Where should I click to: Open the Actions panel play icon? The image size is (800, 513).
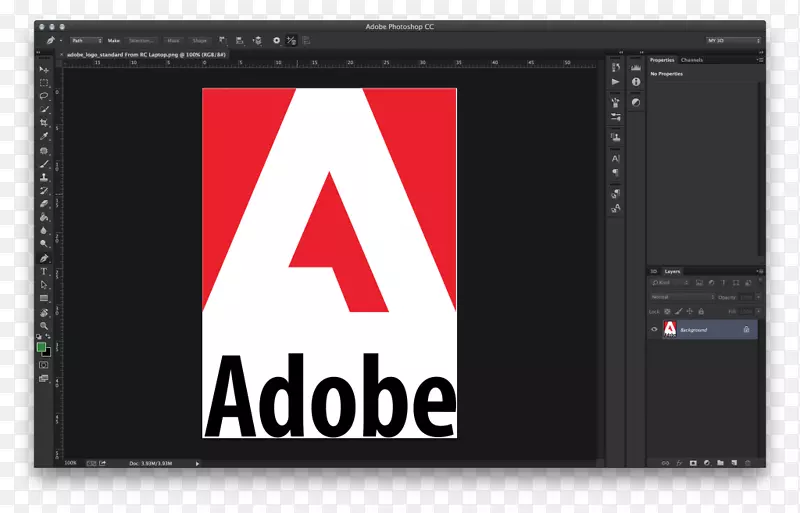click(615, 82)
